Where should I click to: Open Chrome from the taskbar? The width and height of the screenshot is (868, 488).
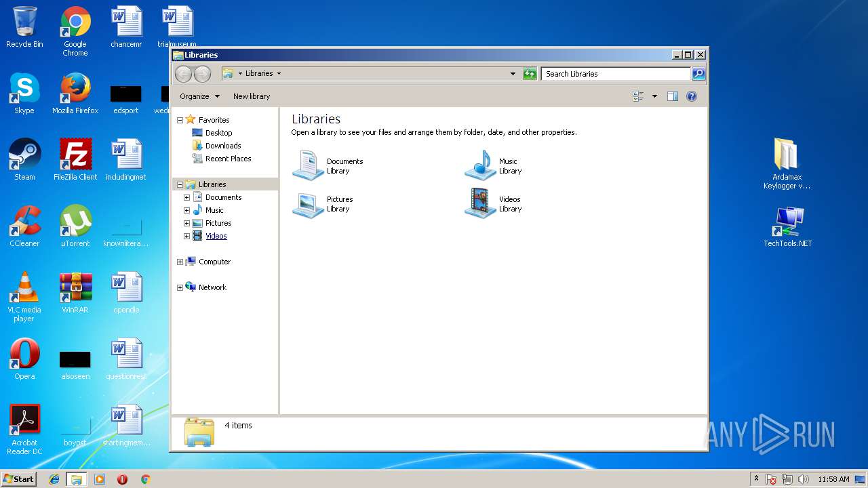coord(145,479)
